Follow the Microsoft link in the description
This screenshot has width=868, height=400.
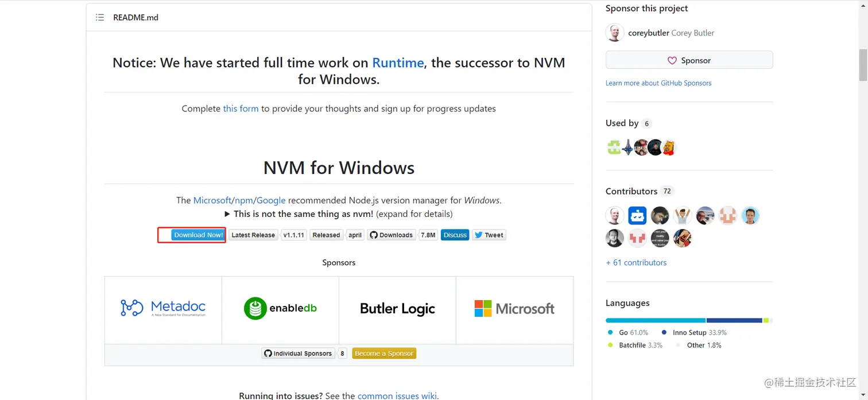(212, 200)
